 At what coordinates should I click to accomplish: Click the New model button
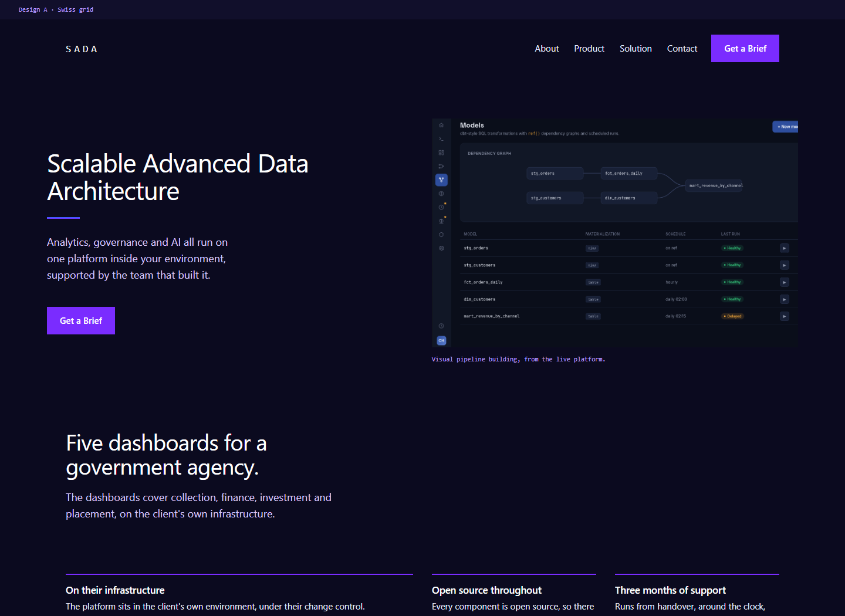click(x=785, y=127)
